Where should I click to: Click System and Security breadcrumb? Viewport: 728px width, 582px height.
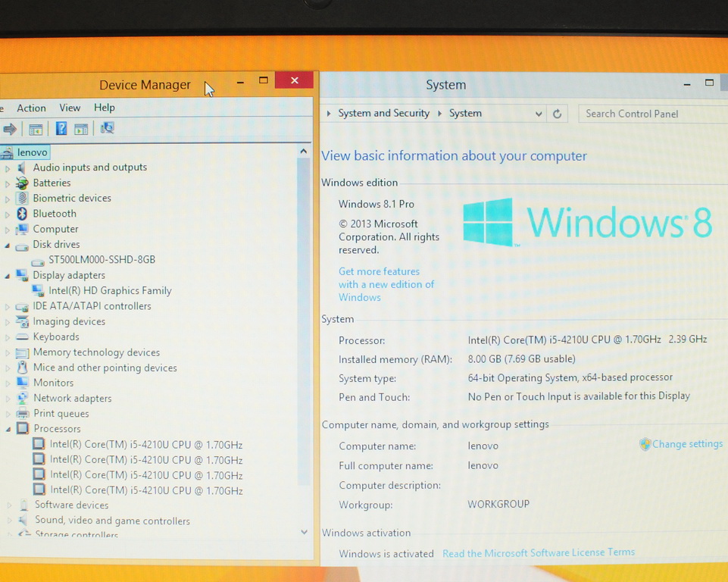pos(383,114)
